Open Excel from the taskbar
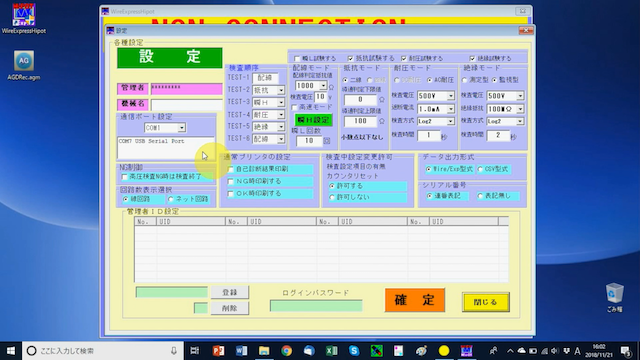Viewport: 640px width, 360px height. click(x=331, y=351)
